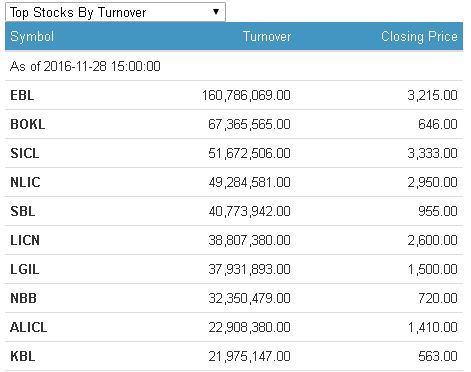The image size is (471, 372).
Task: Select the SBL symbol
Action: click(x=23, y=211)
